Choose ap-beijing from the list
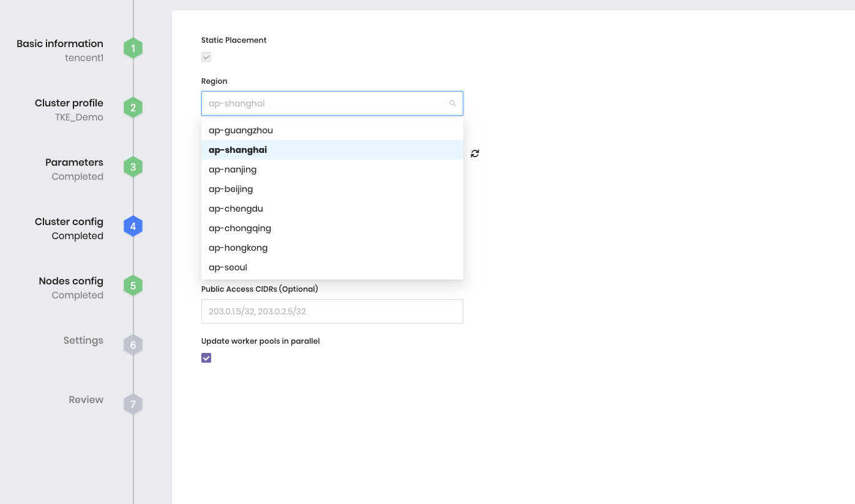 [x=231, y=189]
